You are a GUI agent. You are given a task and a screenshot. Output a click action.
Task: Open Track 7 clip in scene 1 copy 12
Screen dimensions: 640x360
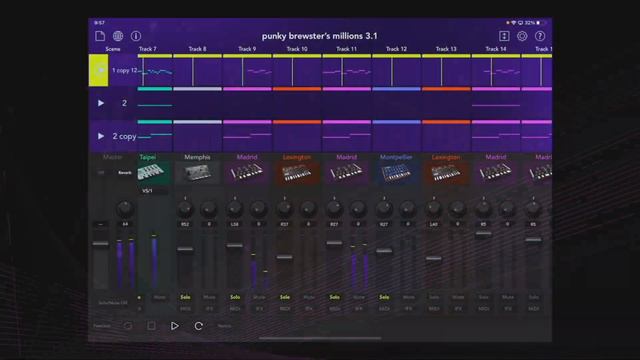point(155,72)
